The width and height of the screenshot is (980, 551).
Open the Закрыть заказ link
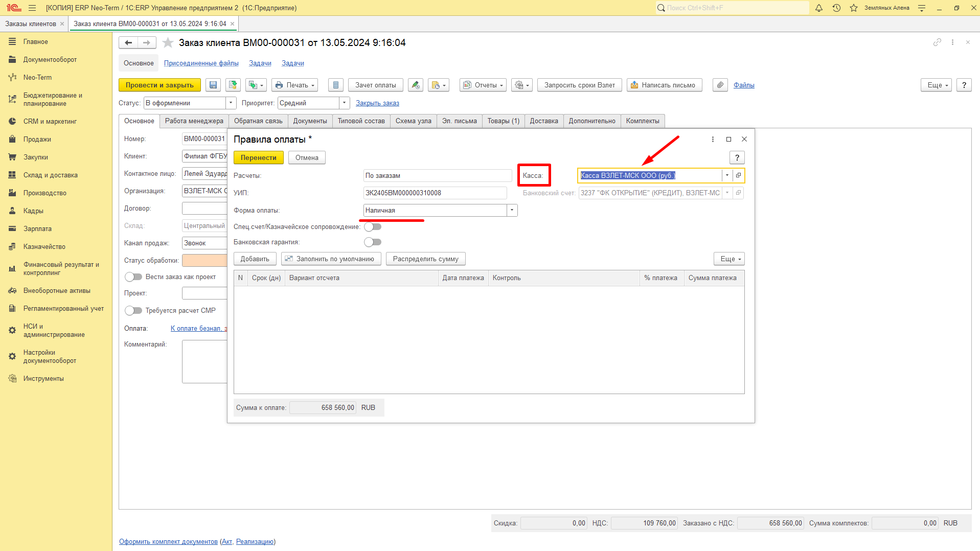click(377, 103)
